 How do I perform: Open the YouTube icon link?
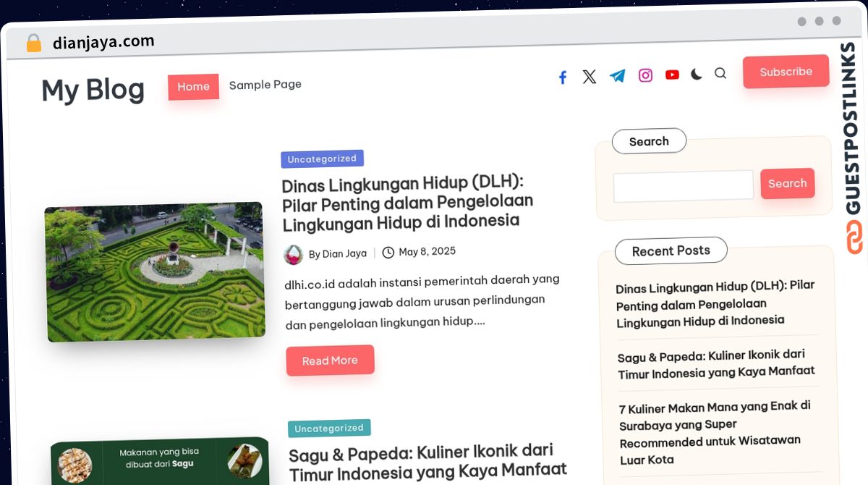[x=672, y=75]
